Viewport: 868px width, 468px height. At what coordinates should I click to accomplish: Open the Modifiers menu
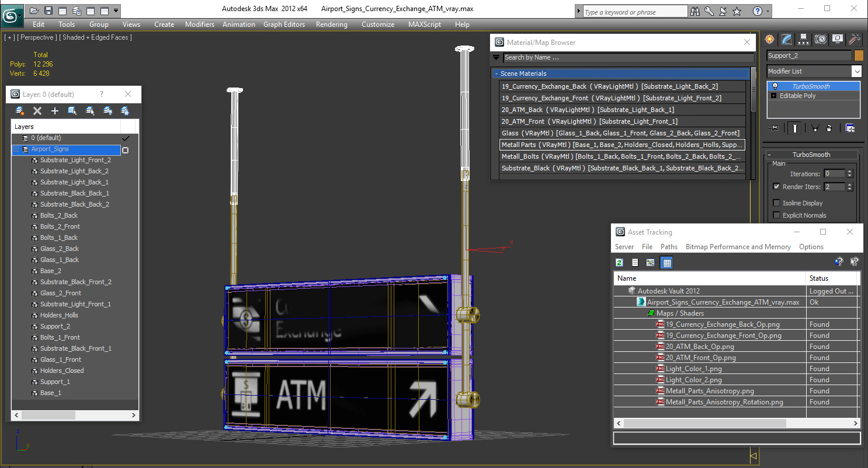(x=200, y=25)
